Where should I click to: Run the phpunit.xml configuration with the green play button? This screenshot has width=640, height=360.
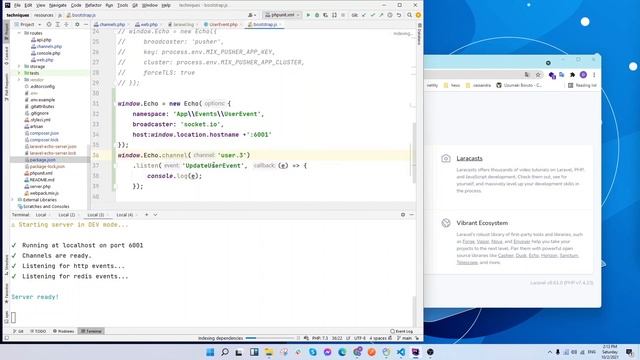pyautogui.click(x=308, y=15)
